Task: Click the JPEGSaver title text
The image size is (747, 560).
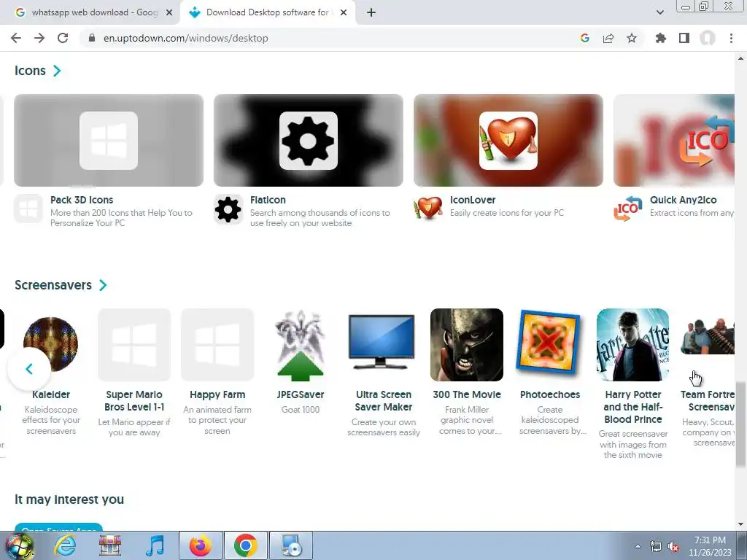Action: [300, 394]
